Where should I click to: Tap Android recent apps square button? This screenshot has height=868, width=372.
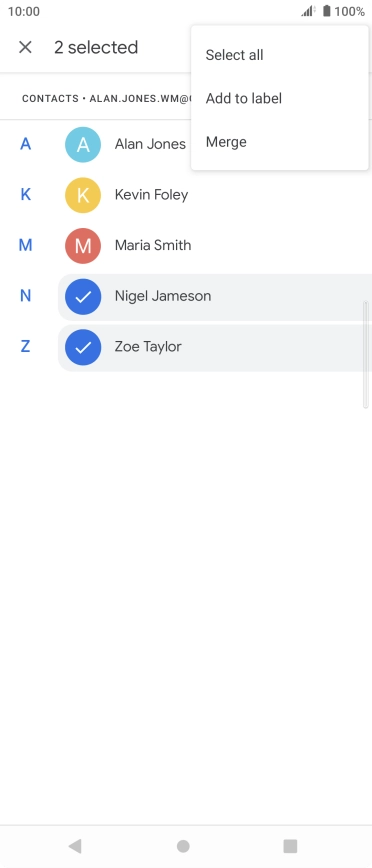[x=290, y=846]
